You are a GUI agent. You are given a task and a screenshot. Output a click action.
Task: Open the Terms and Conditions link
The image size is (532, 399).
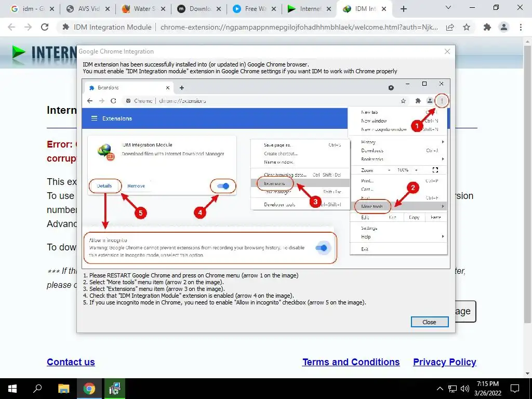point(351,362)
